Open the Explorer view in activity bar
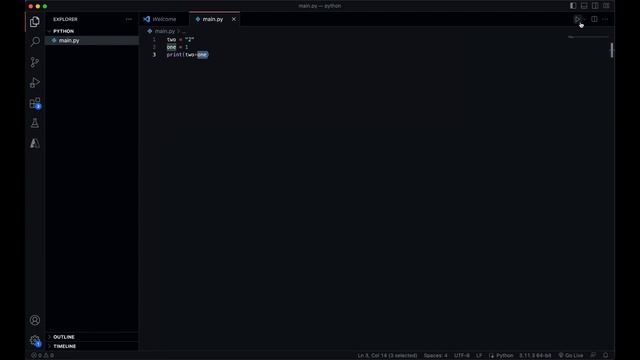The image size is (640, 360). click(35, 22)
